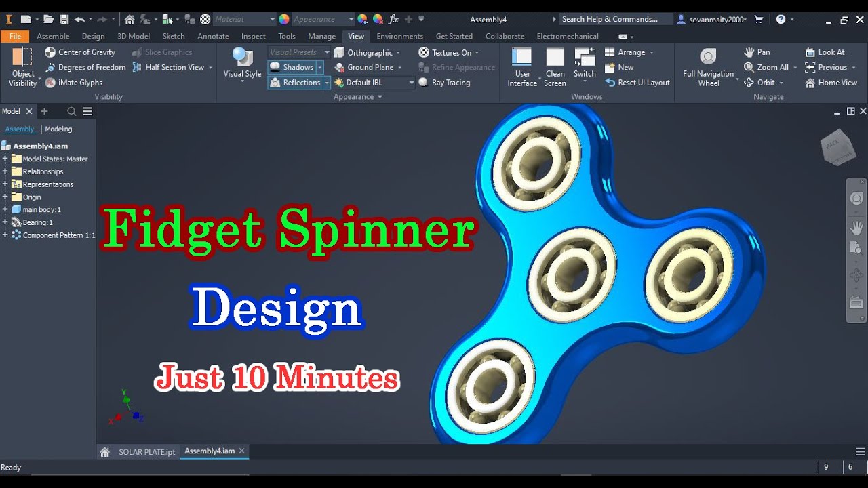Screen dimensions: 868x488
Task: Click Reset UI Layout
Action: (x=637, y=83)
